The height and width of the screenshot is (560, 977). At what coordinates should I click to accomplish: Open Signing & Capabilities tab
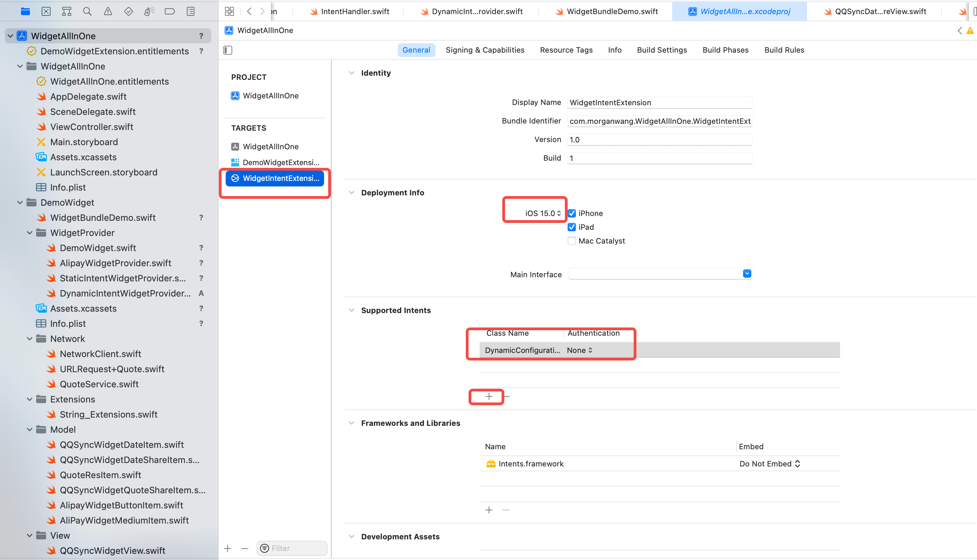[x=485, y=50]
